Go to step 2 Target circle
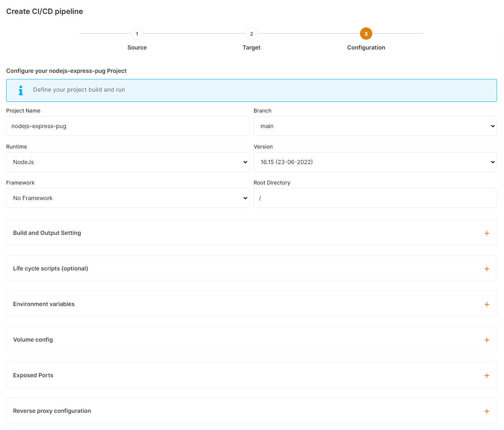This screenshot has height=430, width=504. (x=252, y=34)
